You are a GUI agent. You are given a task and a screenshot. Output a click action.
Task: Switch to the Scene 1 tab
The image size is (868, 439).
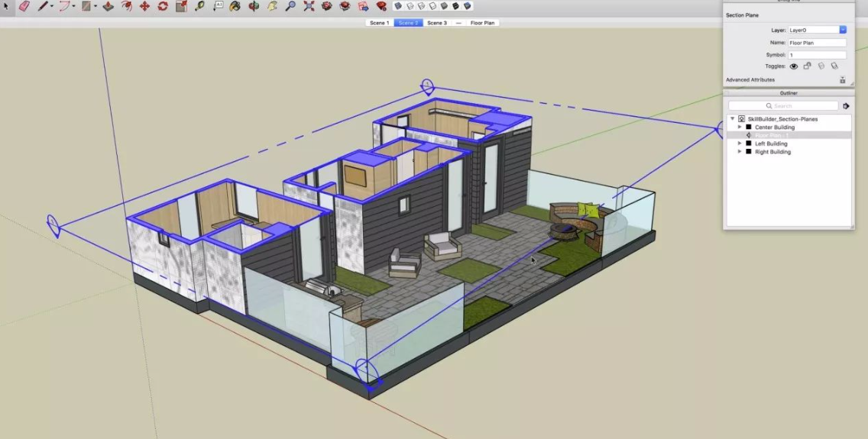[379, 23]
